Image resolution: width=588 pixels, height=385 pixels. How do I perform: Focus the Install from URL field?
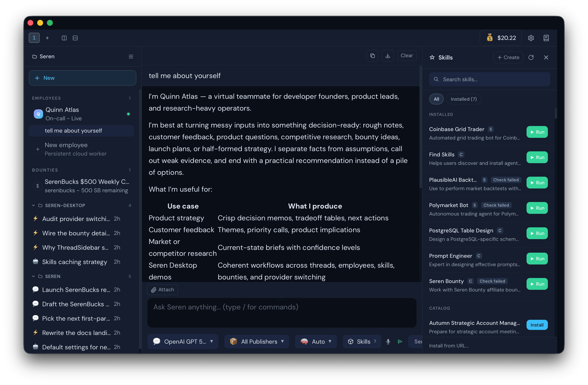coord(489,346)
